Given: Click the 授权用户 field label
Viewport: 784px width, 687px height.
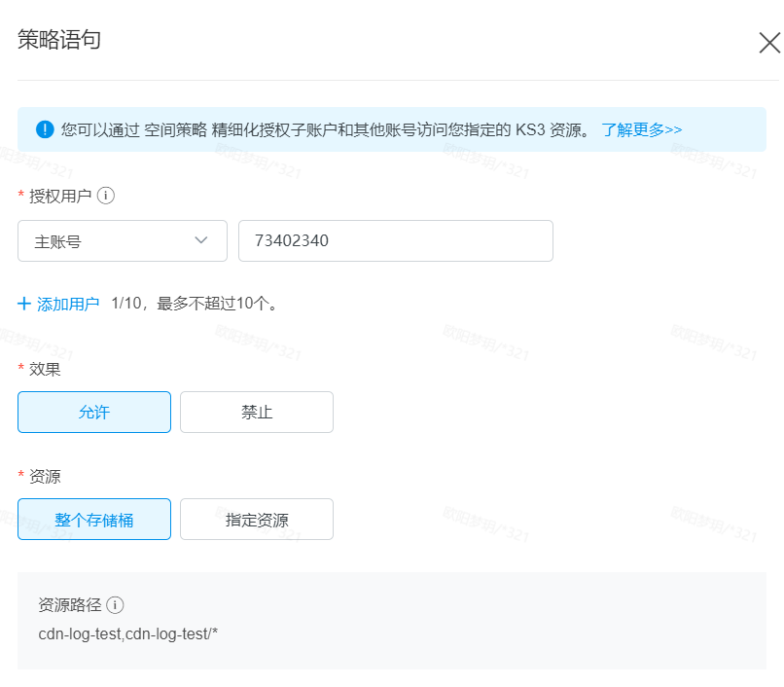Looking at the screenshot, I should (x=60, y=196).
